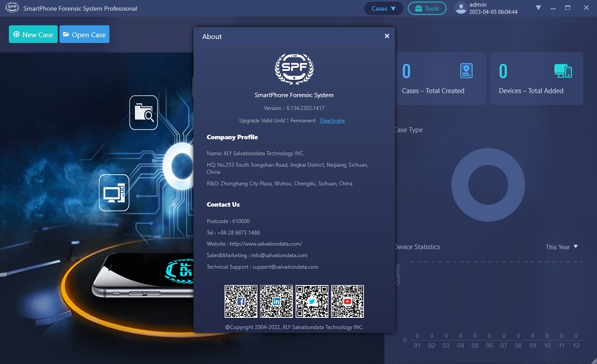Click the admin user avatar icon
597x364 pixels.
coord(461,8)
